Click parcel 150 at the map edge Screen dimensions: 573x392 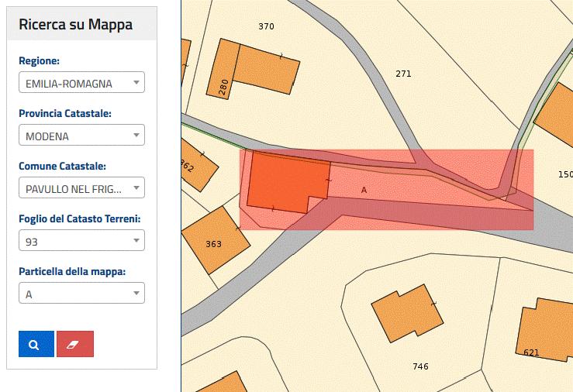point(564,174)
